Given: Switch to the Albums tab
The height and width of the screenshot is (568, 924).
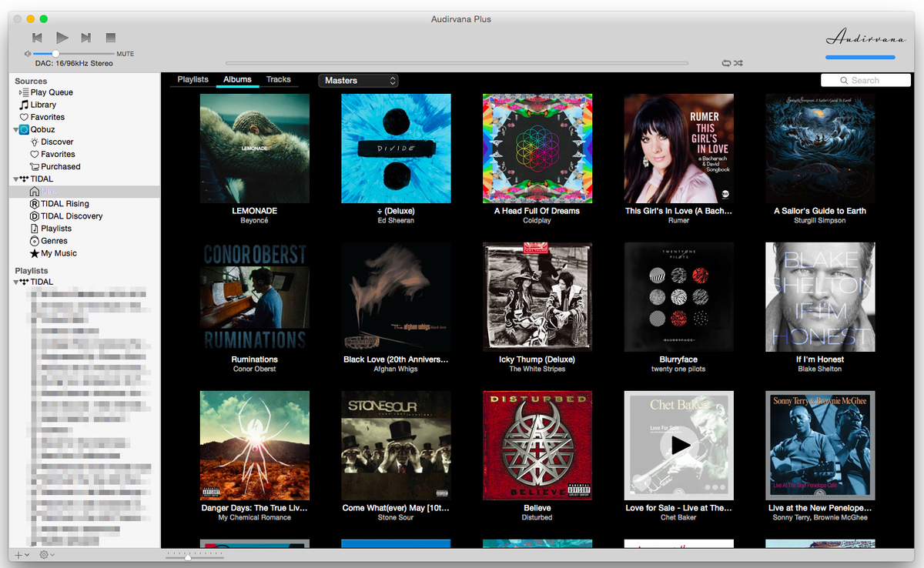Looking at the screenshot, I should pos(237,79).
